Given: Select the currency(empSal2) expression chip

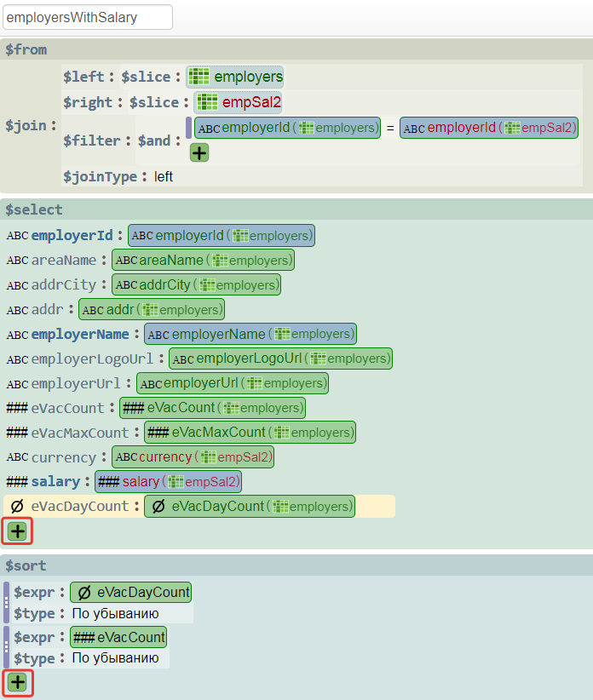Looking at the screenshot, I should point(193,457).
